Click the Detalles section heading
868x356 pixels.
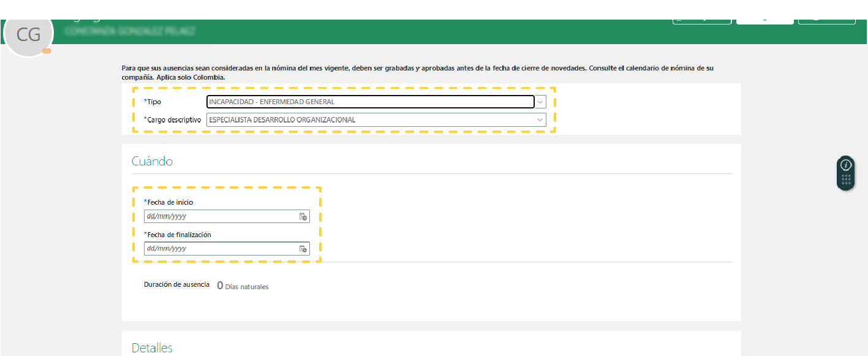(x=152, y=348)
